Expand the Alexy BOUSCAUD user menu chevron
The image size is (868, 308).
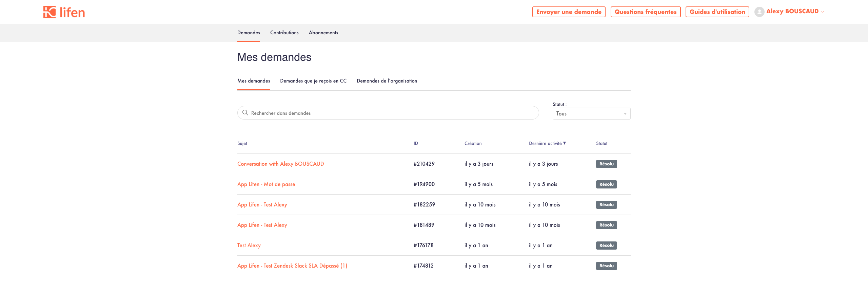pyautogui.click(x=823, y=12)
